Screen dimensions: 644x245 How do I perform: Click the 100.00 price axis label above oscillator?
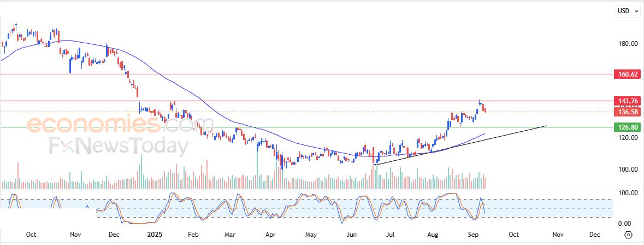[x=628, y=170]
